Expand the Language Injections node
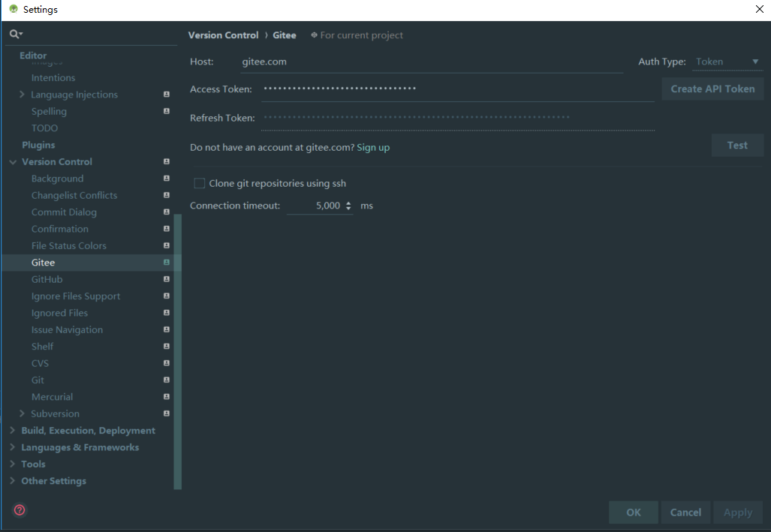Image resolution: width=771 pixels, height=532 pixels. tap(22, 95)
